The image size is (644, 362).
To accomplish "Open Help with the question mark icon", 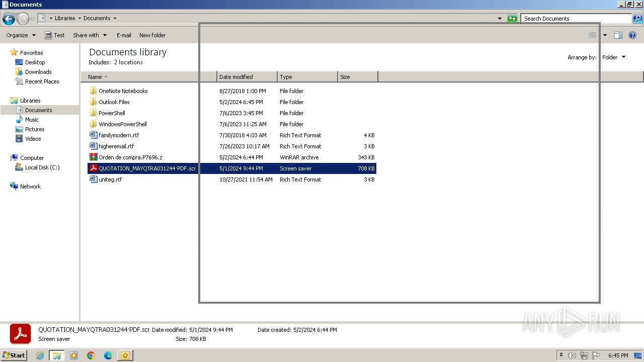I will click(632, 35).
